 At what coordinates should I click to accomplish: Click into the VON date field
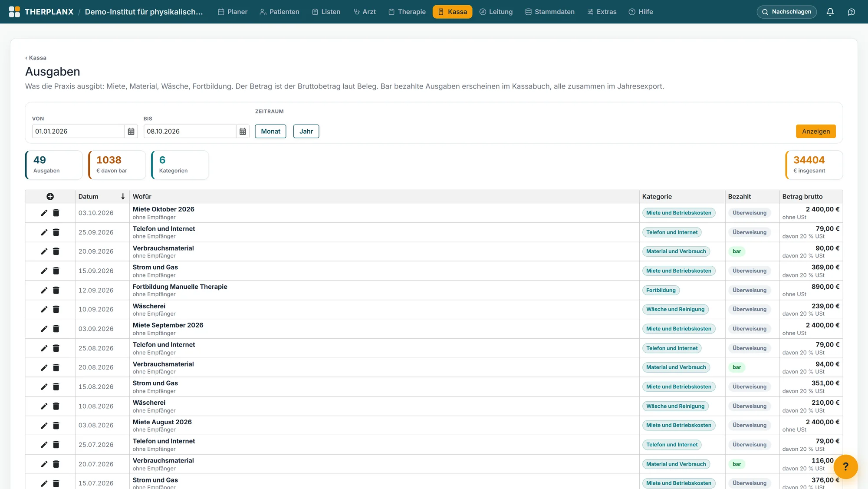click(x=78, y=131)
